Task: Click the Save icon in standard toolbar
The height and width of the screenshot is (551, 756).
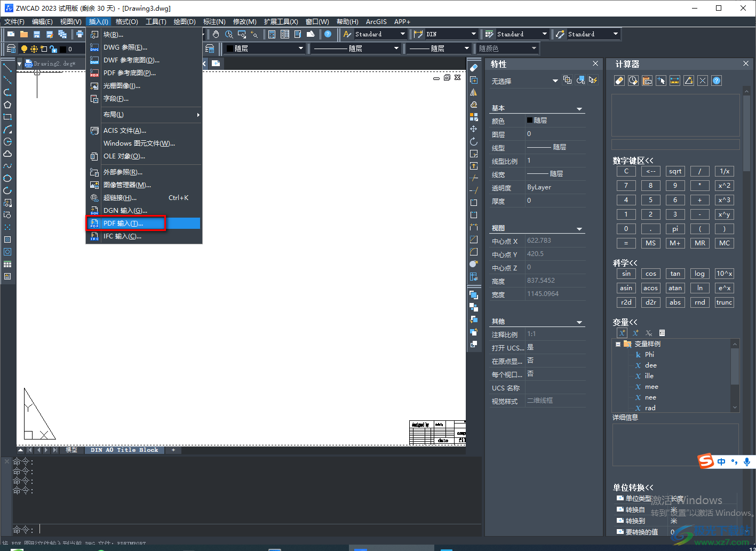Action: point(37,34)
